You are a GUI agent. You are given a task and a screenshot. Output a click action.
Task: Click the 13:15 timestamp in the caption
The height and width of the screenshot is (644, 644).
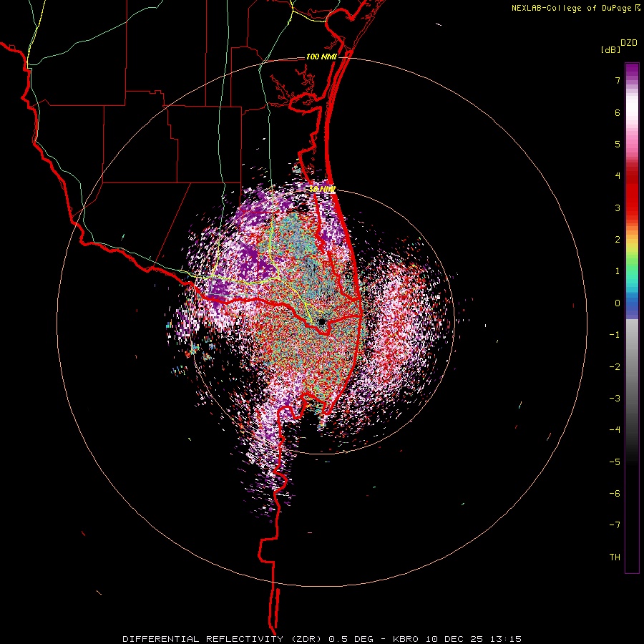pyautogui.click(x=506, y=639)
